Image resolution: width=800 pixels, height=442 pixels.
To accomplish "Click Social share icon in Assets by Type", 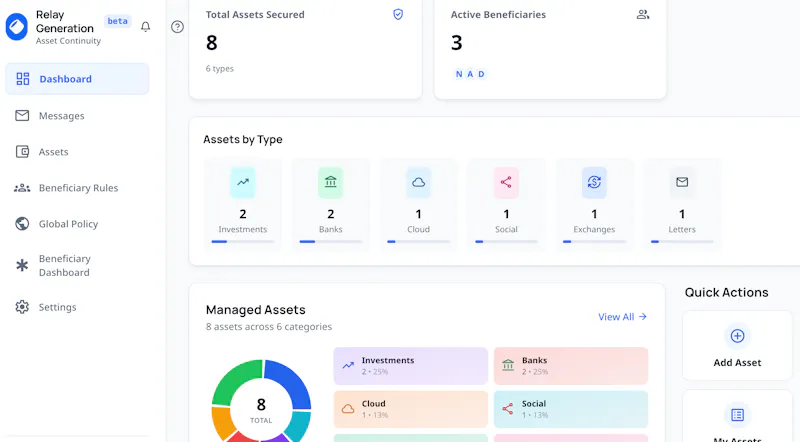I will point(506,182).
